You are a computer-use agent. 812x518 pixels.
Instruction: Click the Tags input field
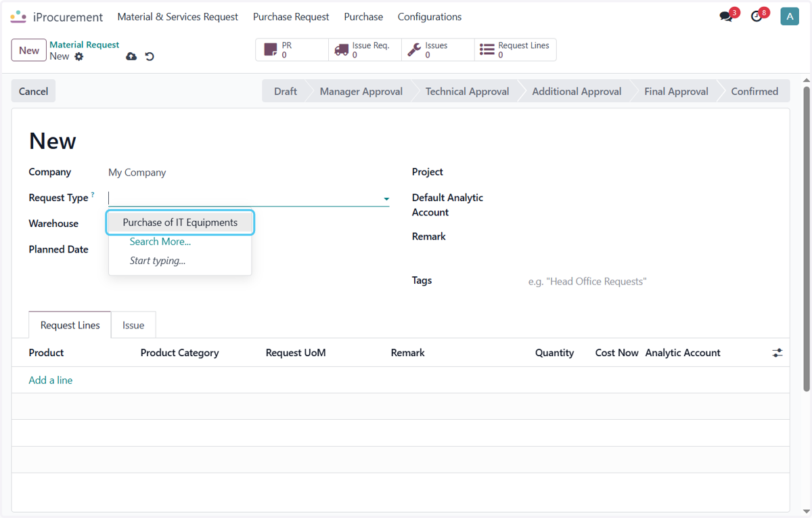650,281
